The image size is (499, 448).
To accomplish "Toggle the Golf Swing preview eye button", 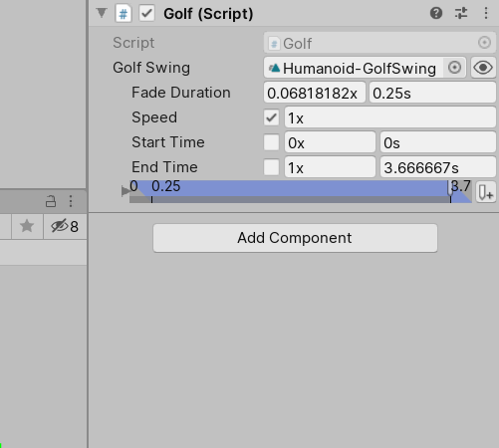I will (x=483, y=68).
